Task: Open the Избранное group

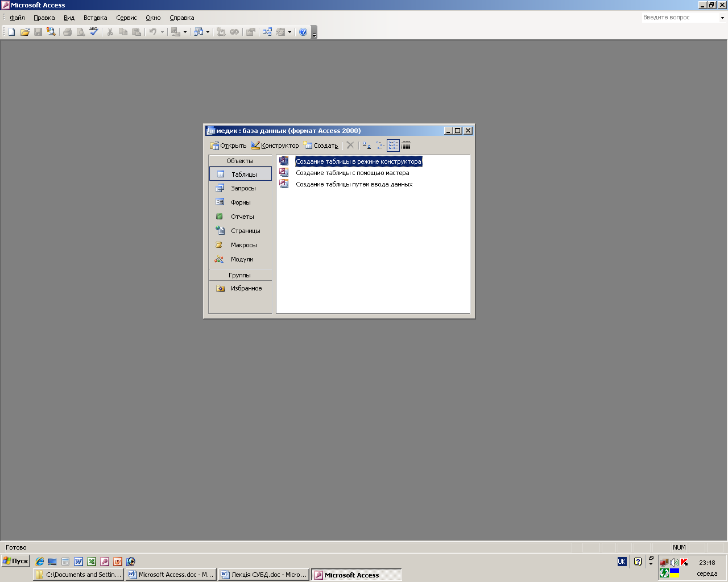Action: (241, 288)
